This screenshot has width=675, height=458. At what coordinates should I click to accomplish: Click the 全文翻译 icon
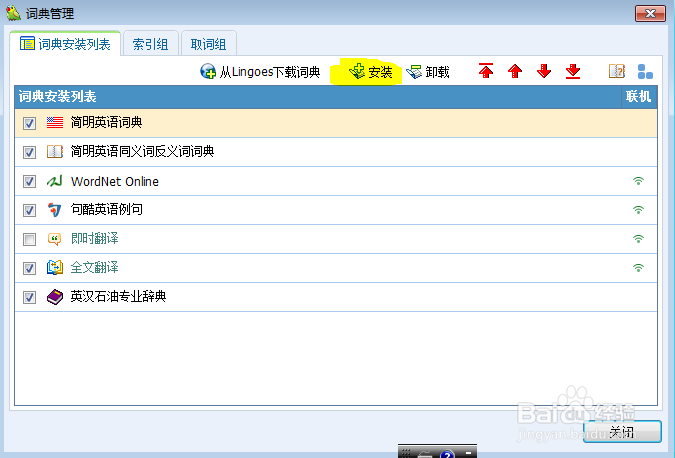[55, 268]
